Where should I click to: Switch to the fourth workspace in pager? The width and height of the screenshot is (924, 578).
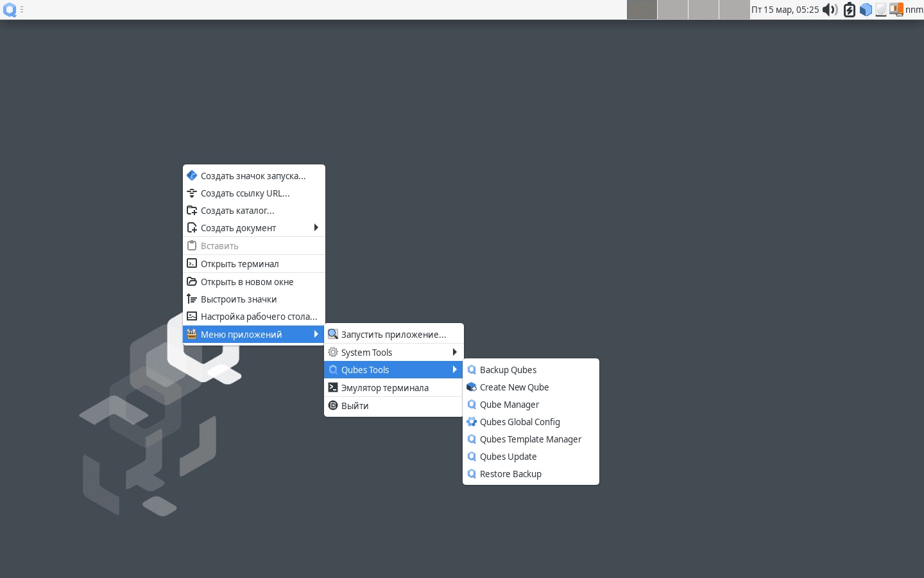734,10
